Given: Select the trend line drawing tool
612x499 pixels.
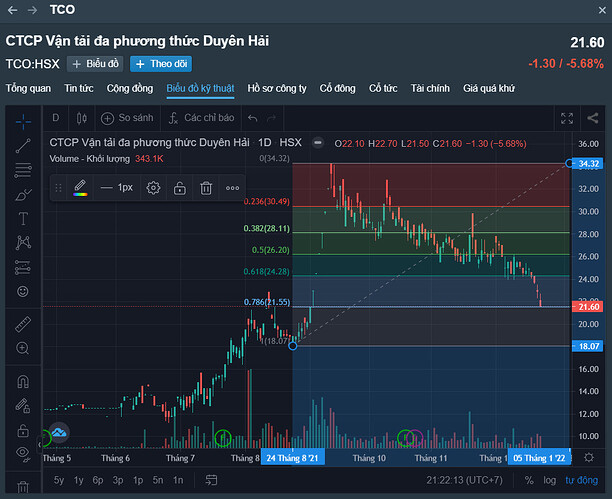Looking at the screenshot, I should pyautogui.click(x=23, y=146).
